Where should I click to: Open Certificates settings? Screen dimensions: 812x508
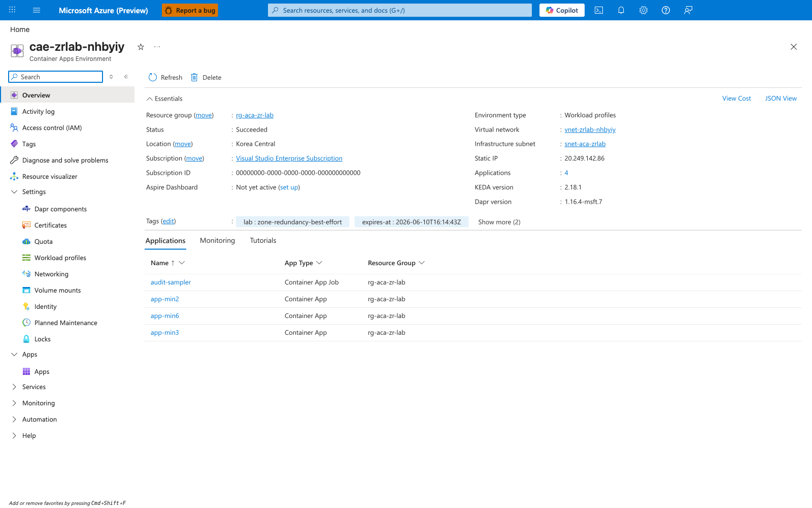pyautogui.click(x=50, y=226)
